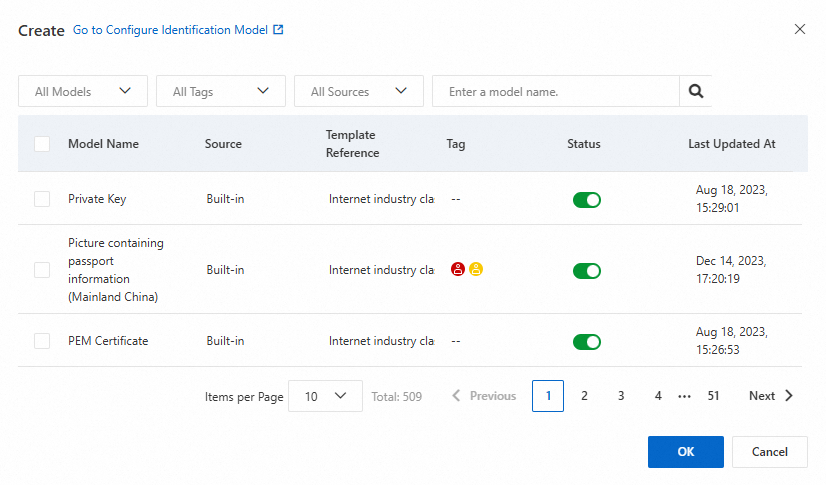Disable the Private Key status toggle
Viewport: 826px width, 485px height.
click(x=586, y=200)
